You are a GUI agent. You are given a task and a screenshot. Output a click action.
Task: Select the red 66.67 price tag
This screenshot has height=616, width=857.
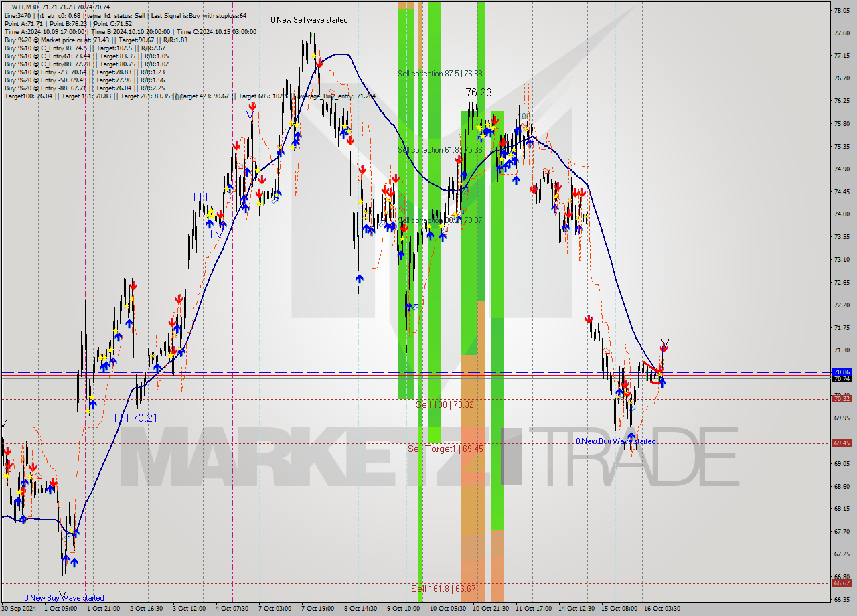click(841, 583)
